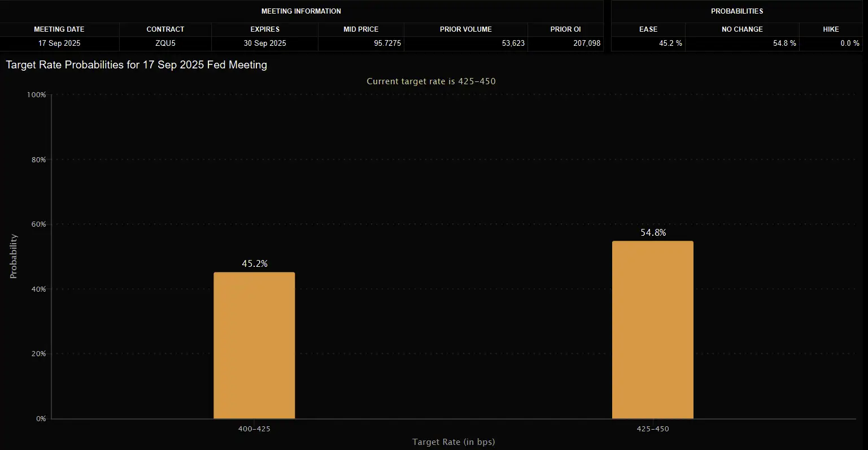Click the PRIOR OI column header
This screenshot has width=868, height=450.
[x=566, y=29]
